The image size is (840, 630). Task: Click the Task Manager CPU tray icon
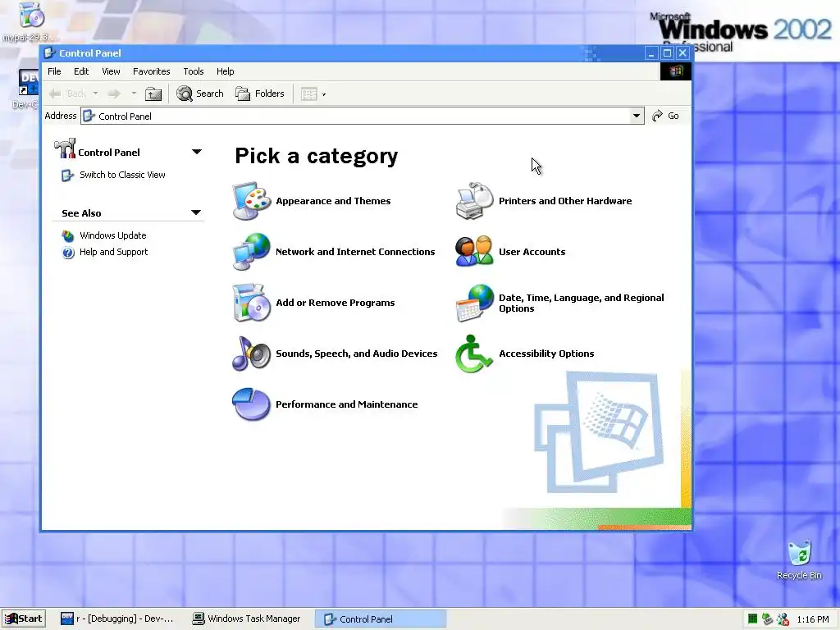click(x=753, y=619)
